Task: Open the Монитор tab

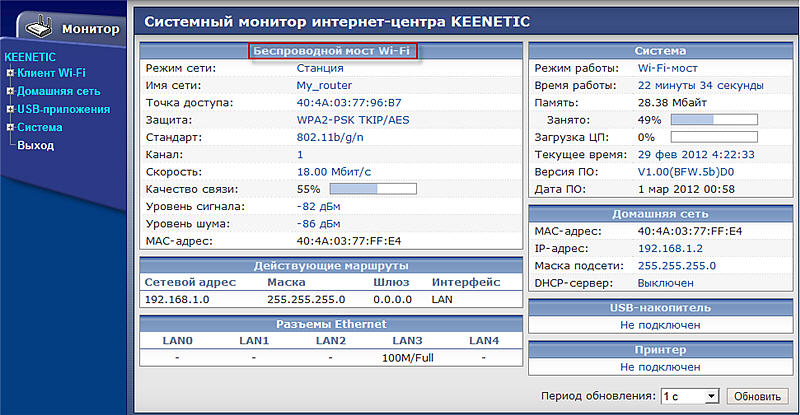Action: pyautogui.click(x=90, y=29)
